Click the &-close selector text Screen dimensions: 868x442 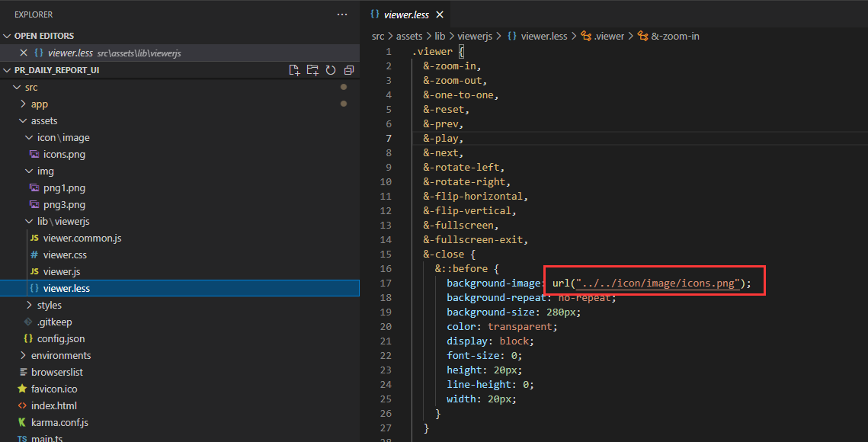(444, 255)
